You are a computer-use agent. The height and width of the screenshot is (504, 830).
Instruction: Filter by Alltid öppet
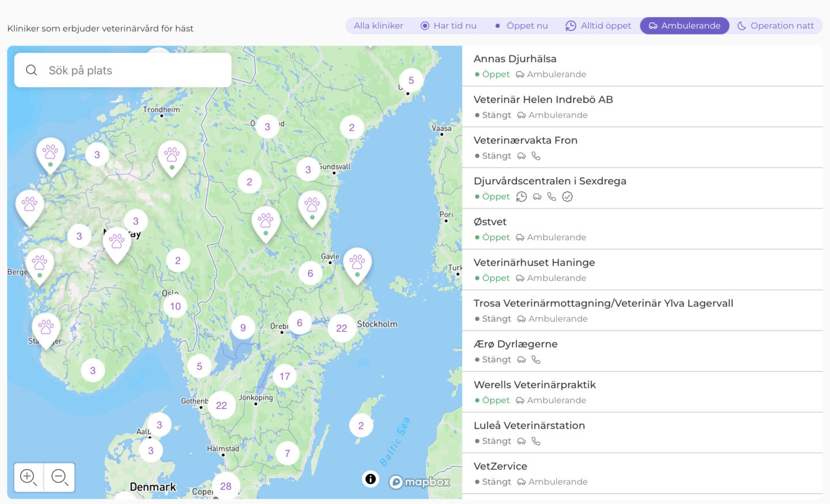tap(598, 26)
